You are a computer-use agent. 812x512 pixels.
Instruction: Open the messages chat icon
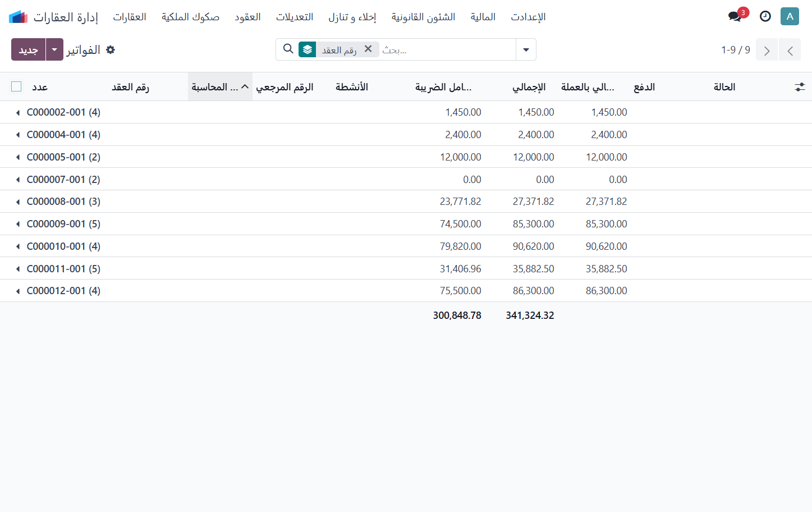coord(735,16)
